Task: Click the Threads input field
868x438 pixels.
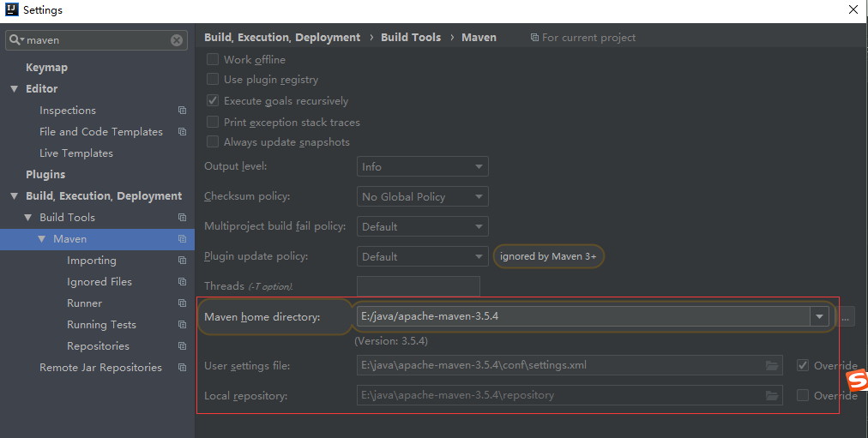Action: 419,286
